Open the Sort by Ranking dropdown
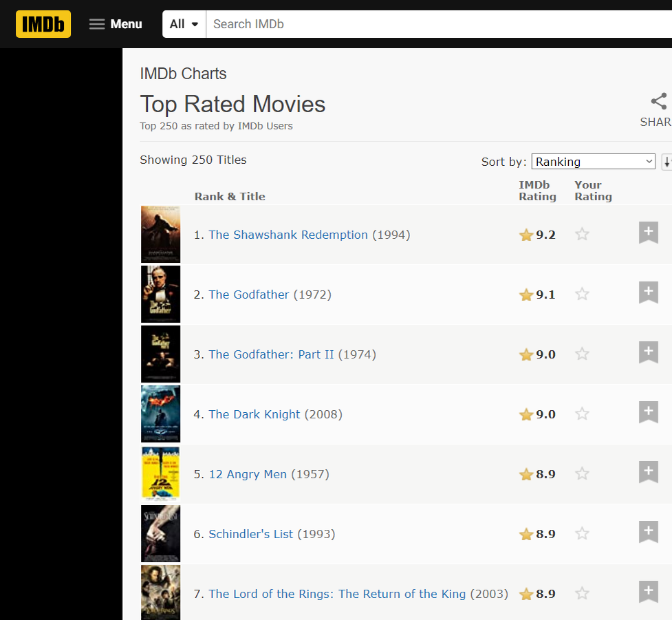Image resolution: width=672 pixels, height=620 pixels. click(x=593, y=162)
